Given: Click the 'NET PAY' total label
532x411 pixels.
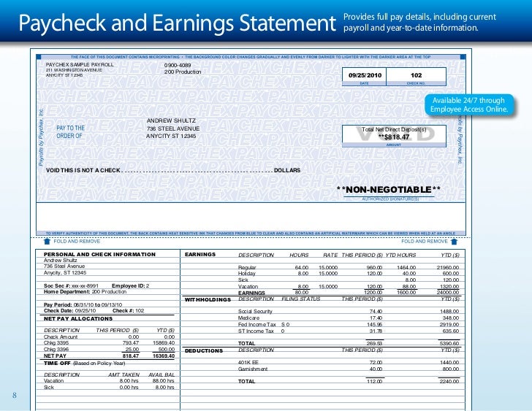Looking at the screenshot, I should (55, 356).
